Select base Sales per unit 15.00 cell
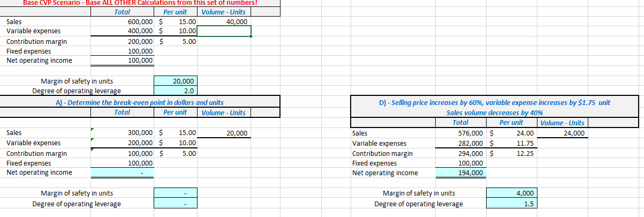 (x=176, y=21)
